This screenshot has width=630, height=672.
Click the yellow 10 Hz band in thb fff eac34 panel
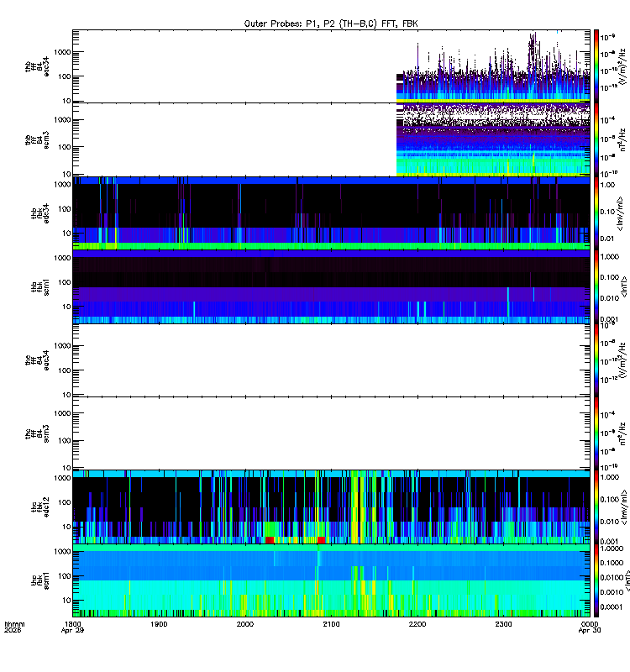click(493, 101)
